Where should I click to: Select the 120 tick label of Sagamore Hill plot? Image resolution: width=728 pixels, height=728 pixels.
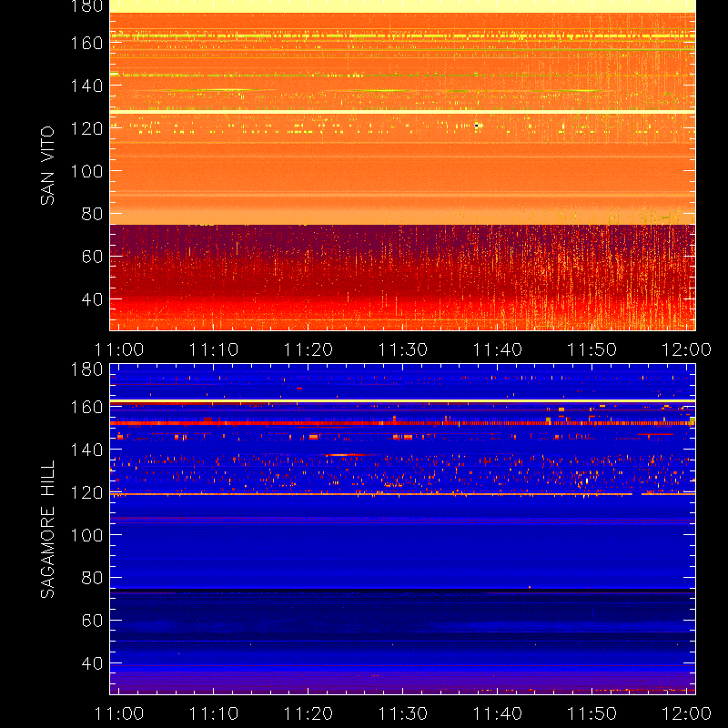click(86, 492)
